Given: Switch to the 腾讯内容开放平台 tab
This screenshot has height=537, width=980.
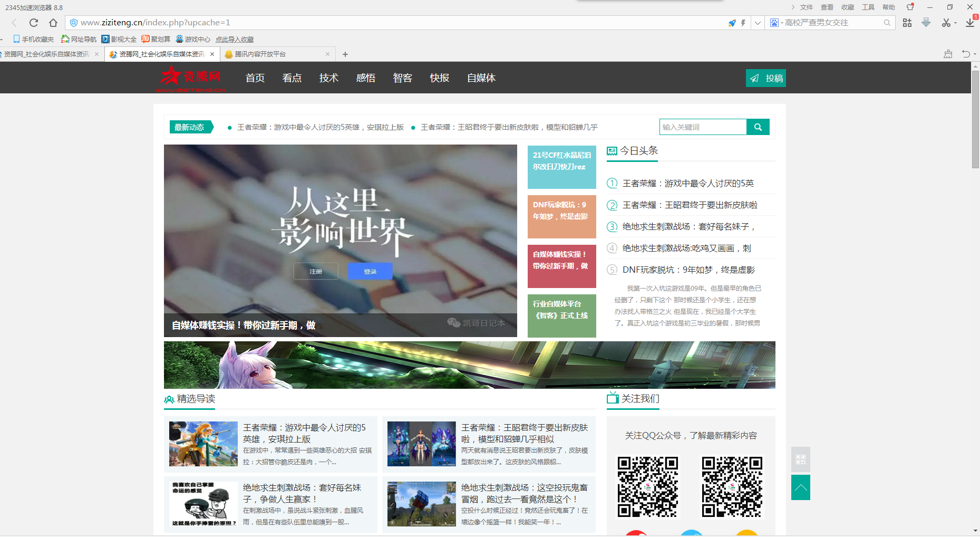Looking at the screenshot, I should click(274, 54).
